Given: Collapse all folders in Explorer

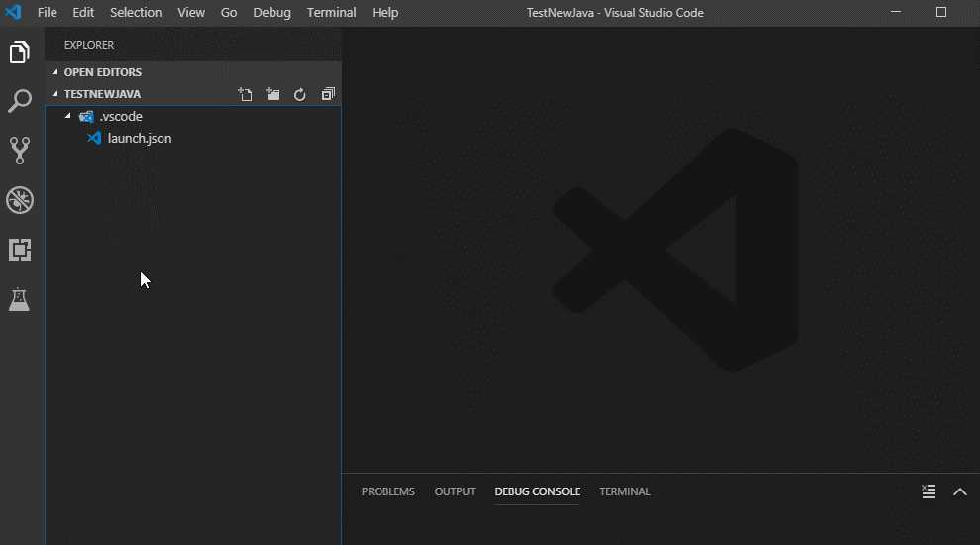Looking at the screenshot, I should point(328,94).
